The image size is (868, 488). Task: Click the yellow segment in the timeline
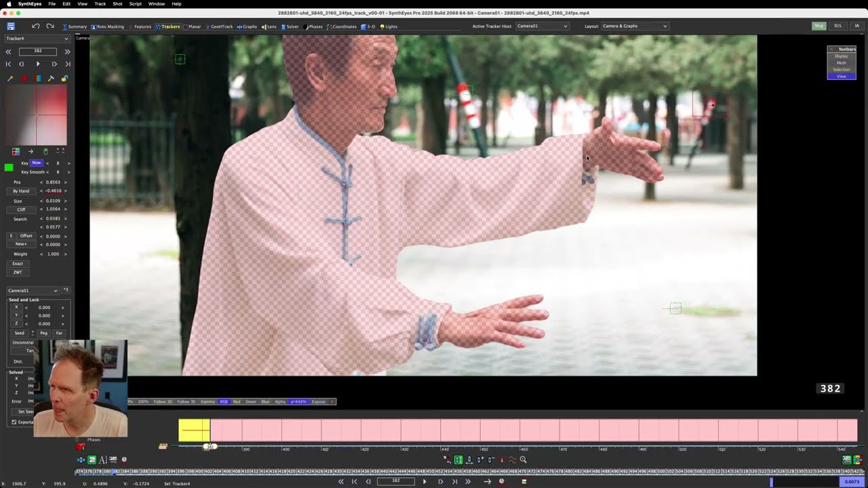(194, 430)
